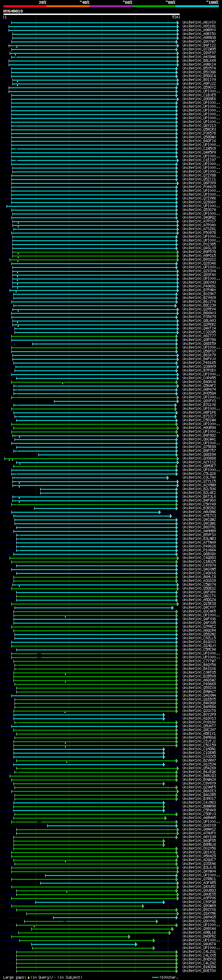This screenshot has width=222, height=980.
Task: Open hit UniRef100_A9S181
Action: click(199, 26)
